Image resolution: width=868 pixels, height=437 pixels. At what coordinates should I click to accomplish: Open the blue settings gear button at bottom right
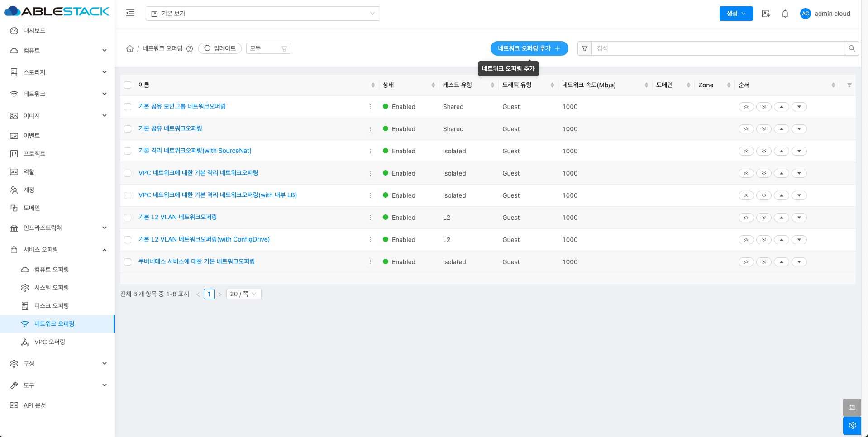(852, 425)
